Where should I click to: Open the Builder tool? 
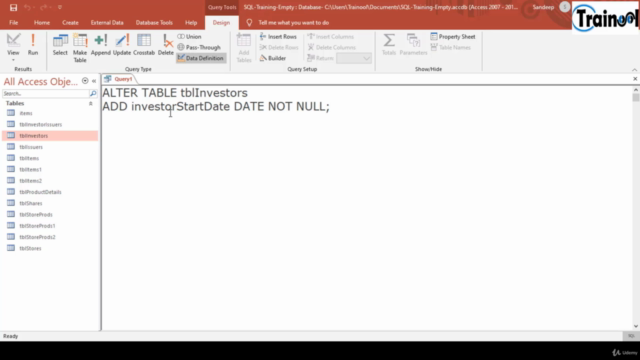(x=273, y=58)
